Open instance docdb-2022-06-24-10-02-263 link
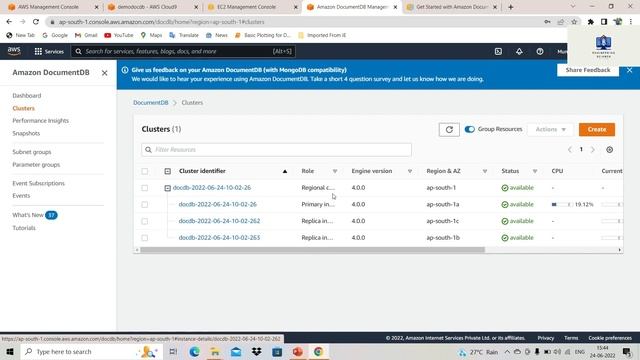The width and height of the screenshot is (640, 360). 219,238
